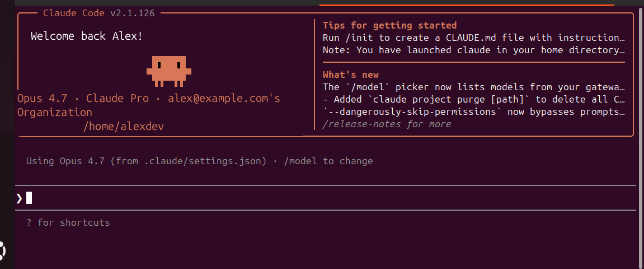
Task: Click the "Claude Code v2.1.126" title label
Action: 99,13
